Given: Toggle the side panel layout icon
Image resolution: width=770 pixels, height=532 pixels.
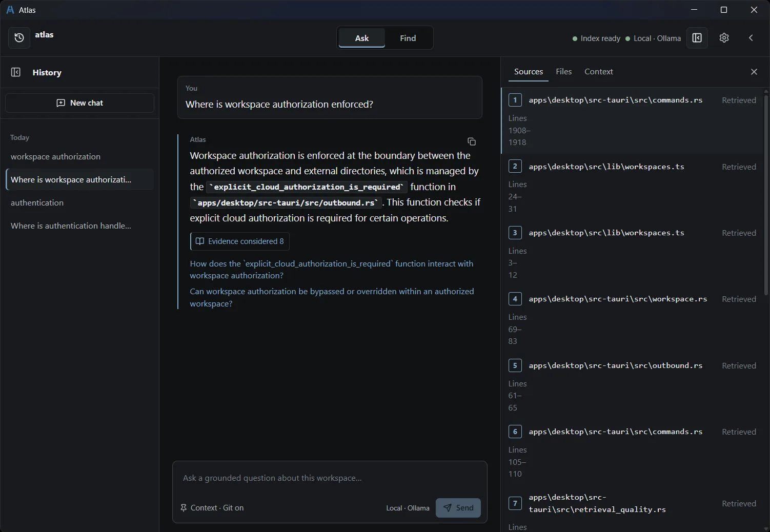Looking at the screenshot, I should point(697,38).
